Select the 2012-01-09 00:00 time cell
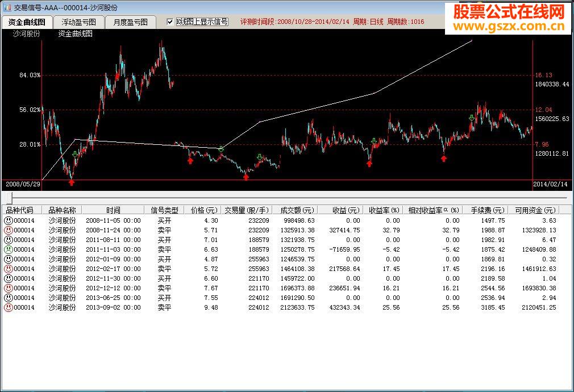Image resolution: width=574 pixels, height=392 pixels. 113,259
